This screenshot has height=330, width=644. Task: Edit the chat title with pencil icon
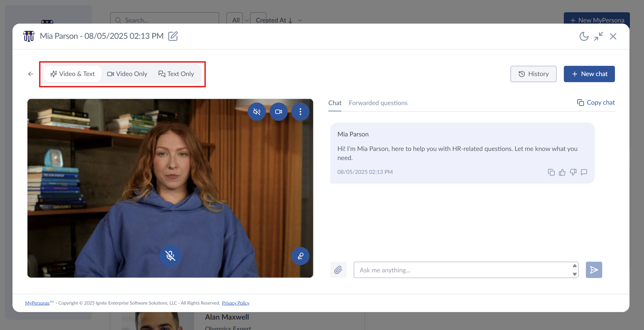173,36
